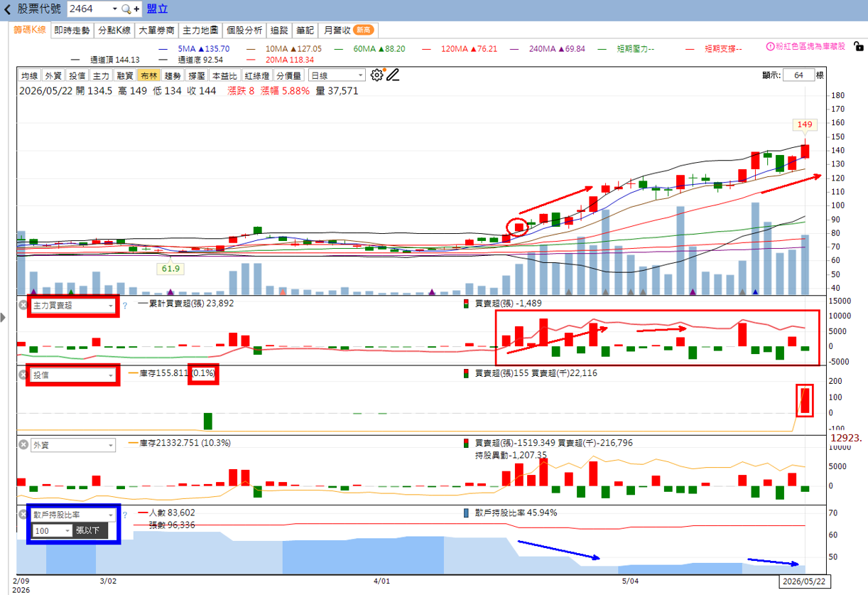Screen dimensions: 868x595
Task: Toggle the 分價量 overlay button
Action: click(289, 75)
